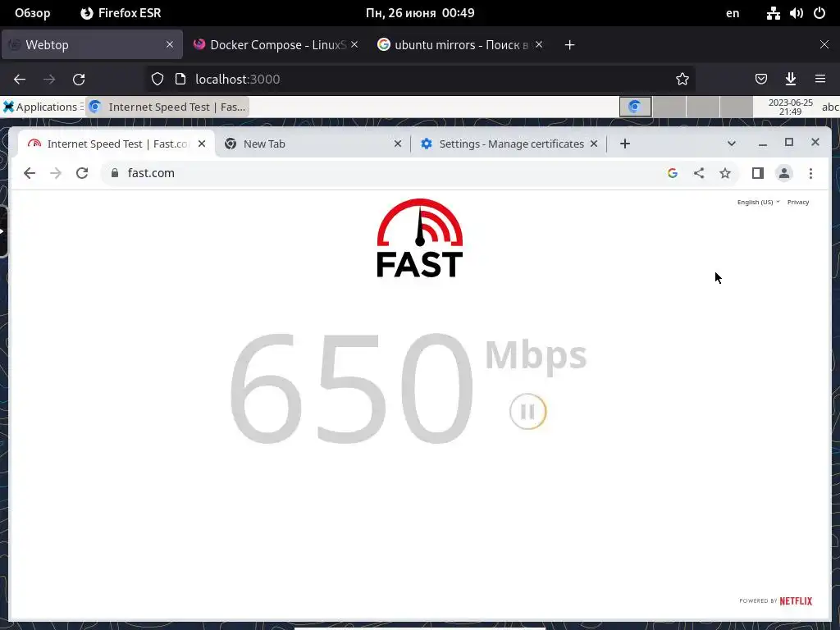Viewport: 840px width, 630px height.
Task: Open the English (US) language dropdown
Action: pyautogui.click(x=758, y=202)
